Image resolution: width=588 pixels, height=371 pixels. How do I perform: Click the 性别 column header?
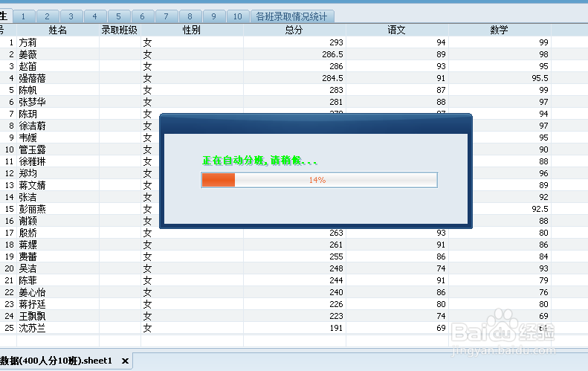click(x=192, y=30)
